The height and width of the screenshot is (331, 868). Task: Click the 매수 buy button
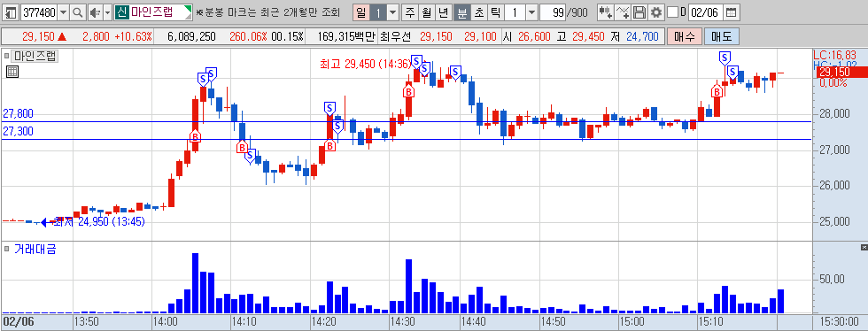pos(685,37)
